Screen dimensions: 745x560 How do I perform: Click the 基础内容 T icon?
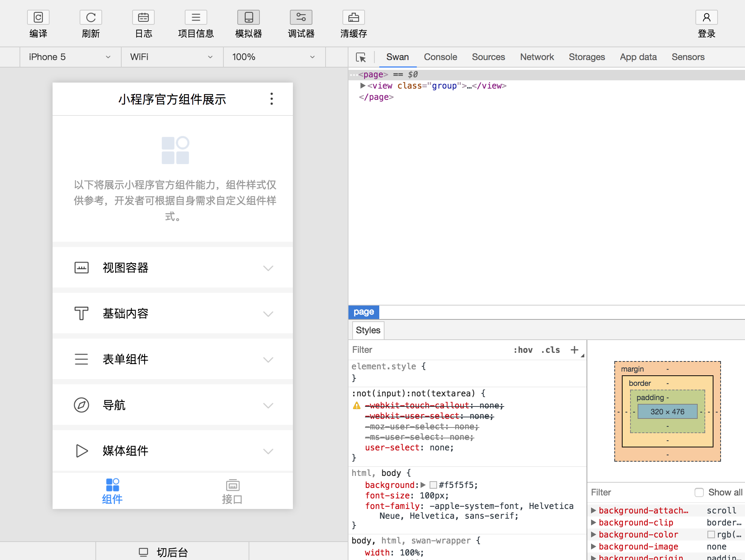click(81, 313)
